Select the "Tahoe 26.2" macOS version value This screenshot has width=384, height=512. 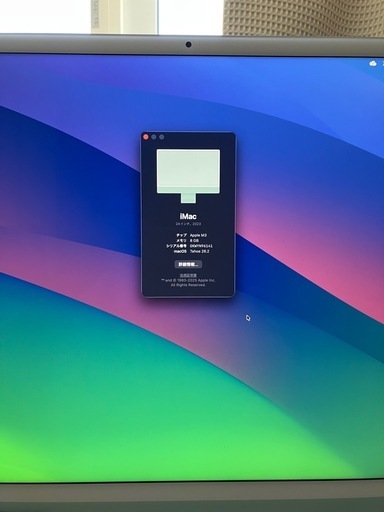tap(200, 251)
